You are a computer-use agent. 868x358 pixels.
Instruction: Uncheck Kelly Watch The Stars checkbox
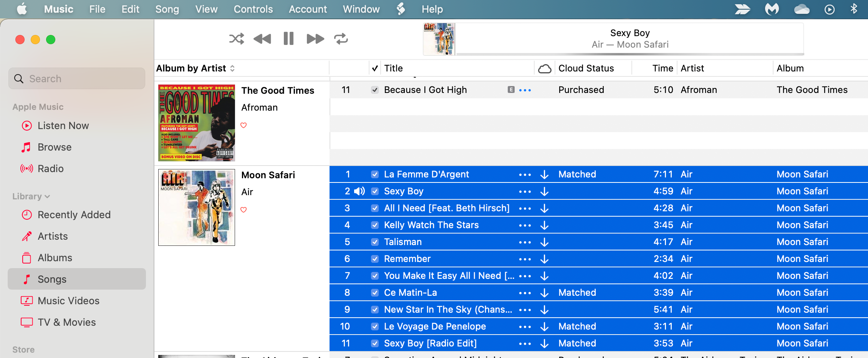pos(375,225)
